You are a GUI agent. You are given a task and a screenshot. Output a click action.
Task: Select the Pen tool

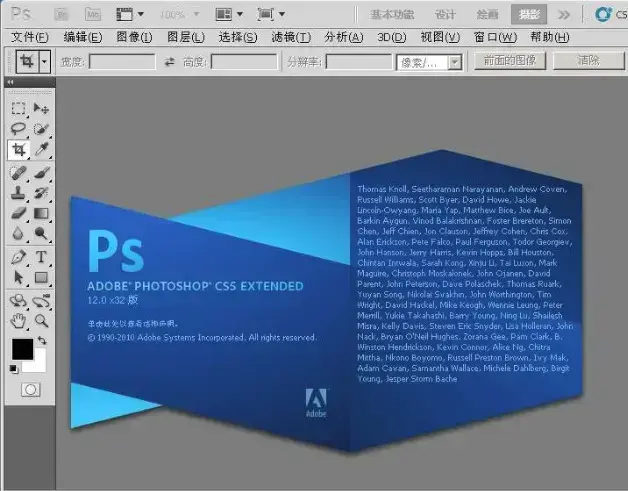tap(18, 257)
